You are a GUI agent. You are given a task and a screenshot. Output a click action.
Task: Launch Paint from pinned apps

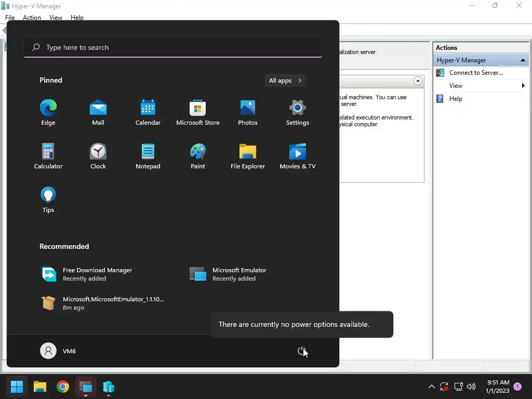[x=198, y=156]
